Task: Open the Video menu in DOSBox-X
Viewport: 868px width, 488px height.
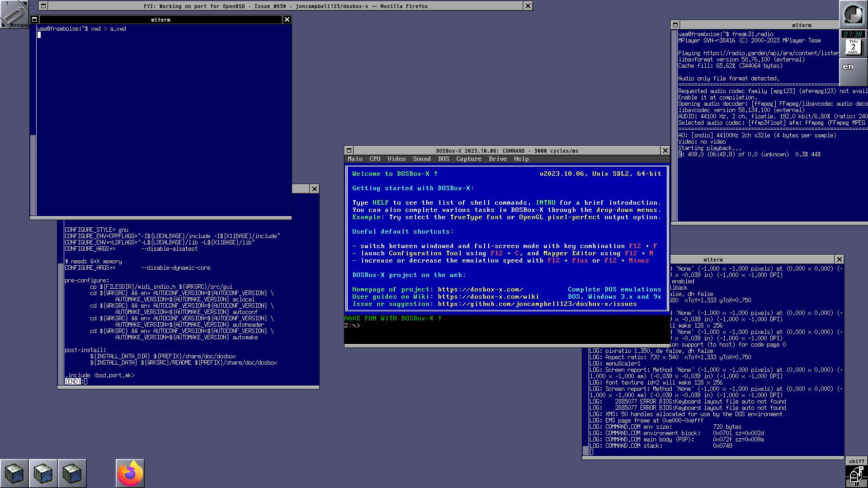Action: point(396,159)
